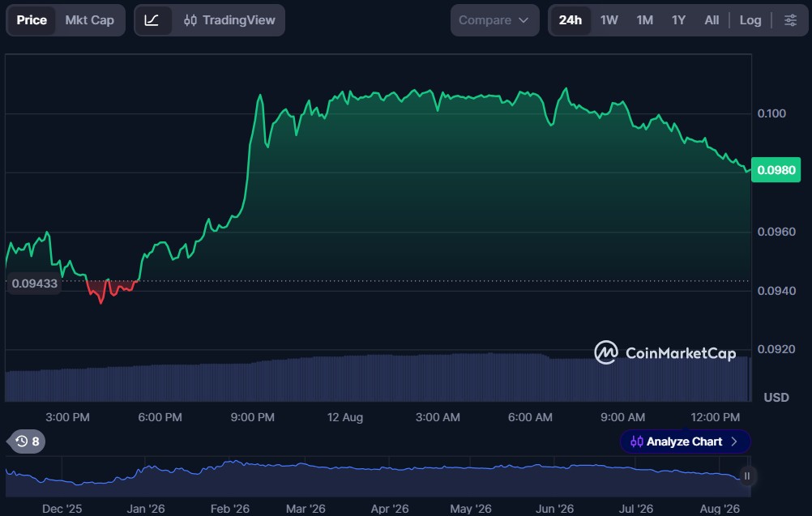Click Jan '26 on the range navigator

coord(146,509)
